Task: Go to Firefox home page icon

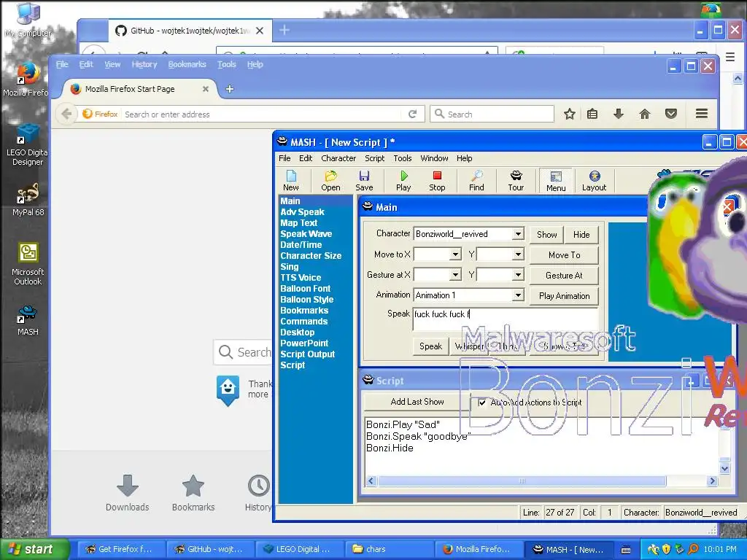Action: click(x=645, y=114)
